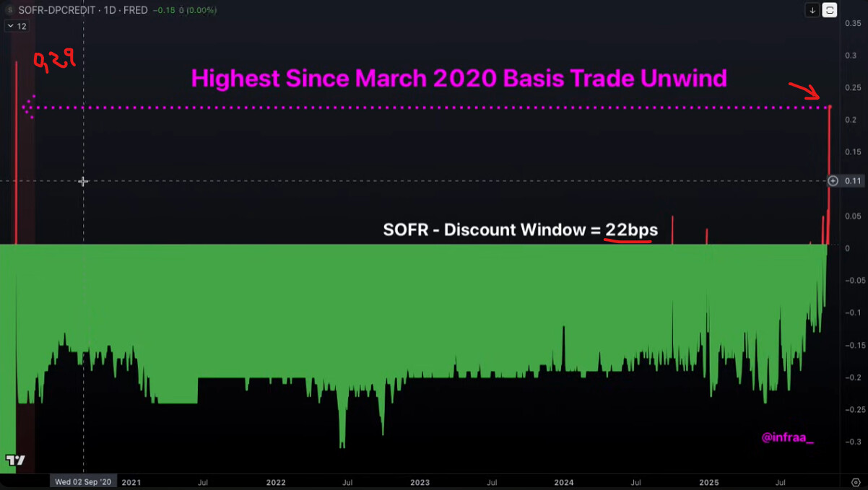868x490 pixels.
Task: Open chart settings gear in bottom-right corner
Action: tap(855, 482)
